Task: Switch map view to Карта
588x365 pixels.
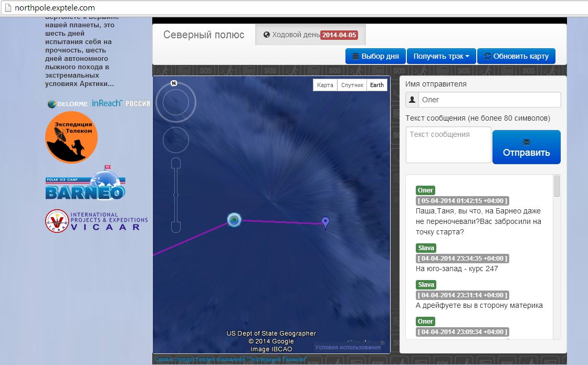Action: [x=325, y=85]
